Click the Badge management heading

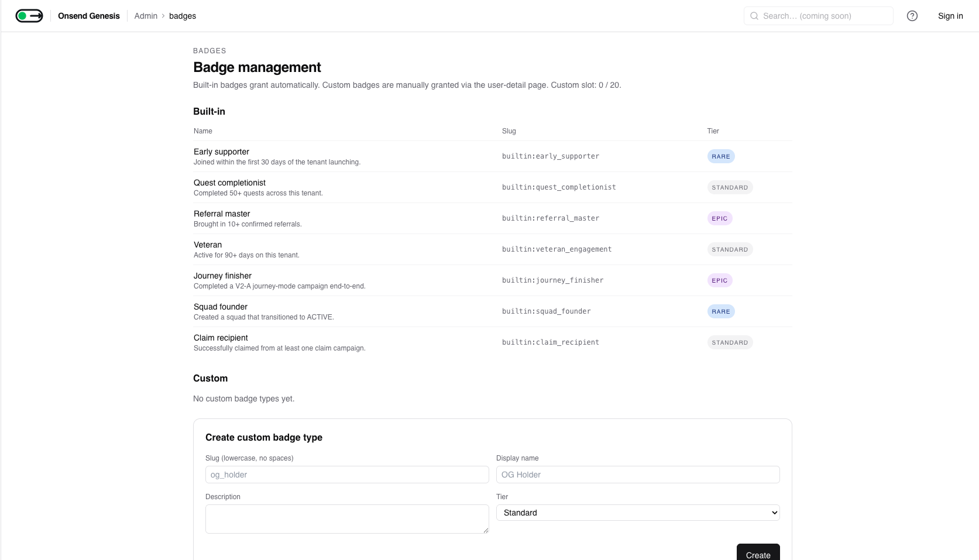[x=257, y=67]
